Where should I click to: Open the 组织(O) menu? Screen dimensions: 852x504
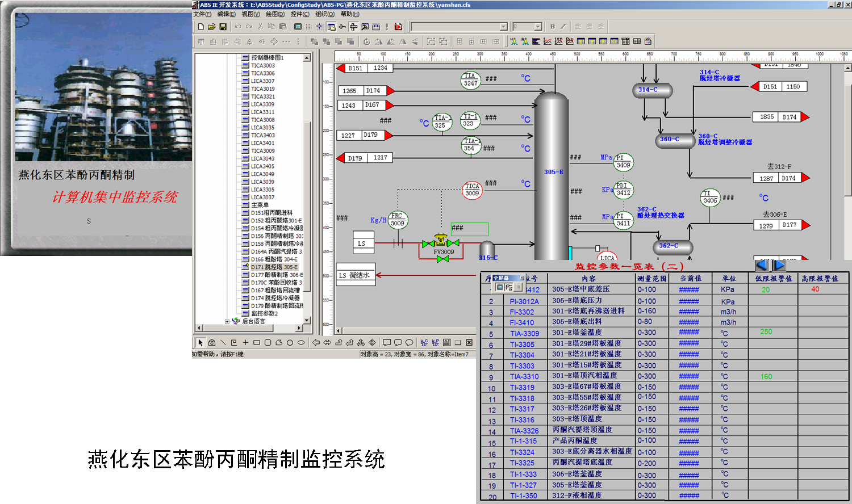[325, 14]
